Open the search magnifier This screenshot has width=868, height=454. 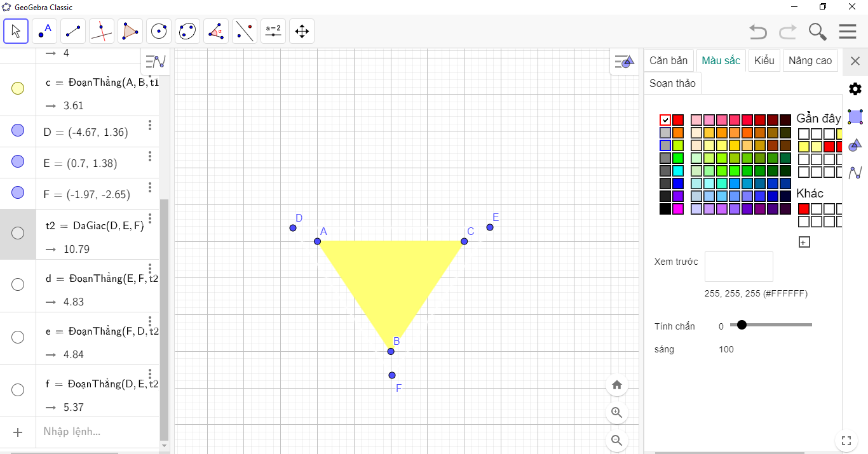tap(817, 31)
